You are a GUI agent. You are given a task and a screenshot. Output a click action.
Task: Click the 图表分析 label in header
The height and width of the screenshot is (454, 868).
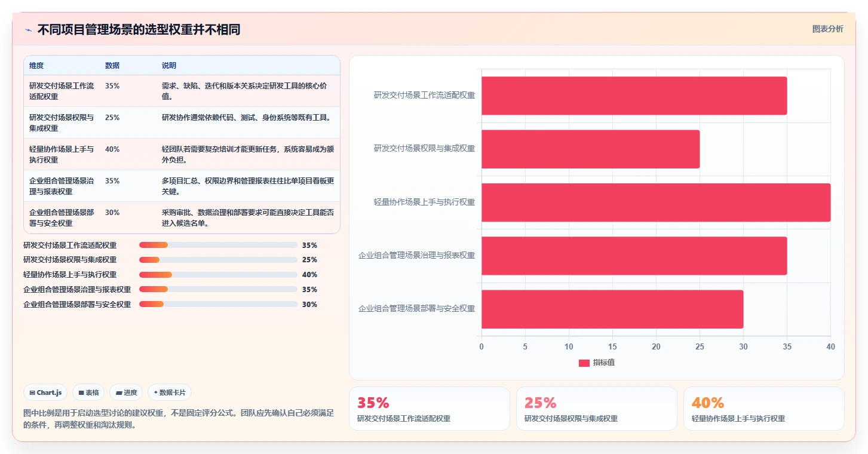pyautogui.click(x=827, y=29)
